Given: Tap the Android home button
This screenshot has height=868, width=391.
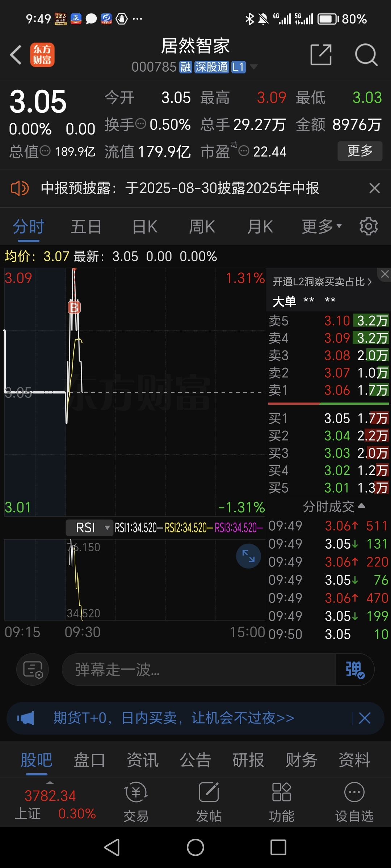Looking at the screenshot, I should 195,847.
